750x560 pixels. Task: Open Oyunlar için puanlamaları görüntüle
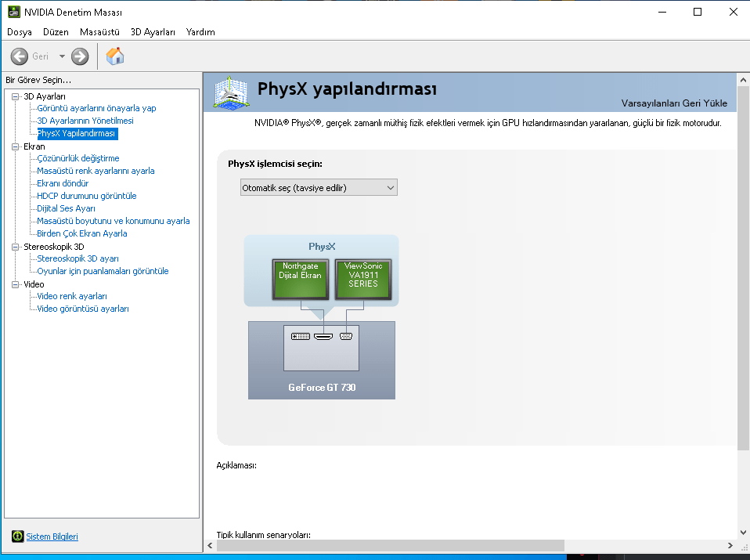103,271
